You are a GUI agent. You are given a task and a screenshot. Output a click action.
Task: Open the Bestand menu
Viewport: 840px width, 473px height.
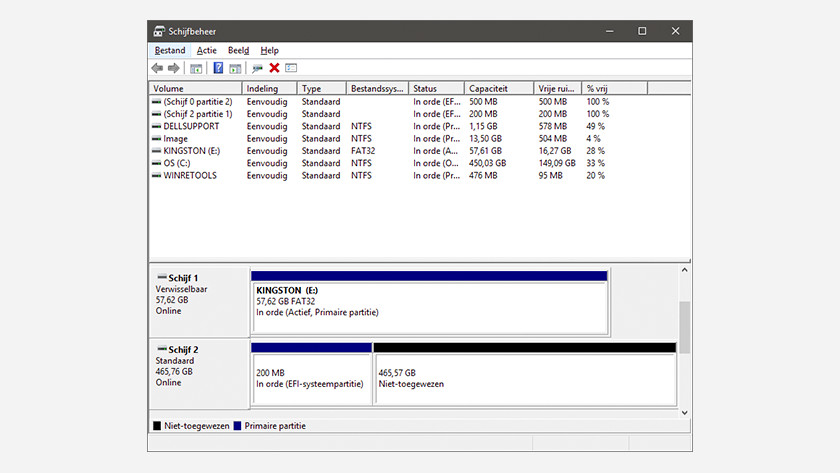click(170, 50)
